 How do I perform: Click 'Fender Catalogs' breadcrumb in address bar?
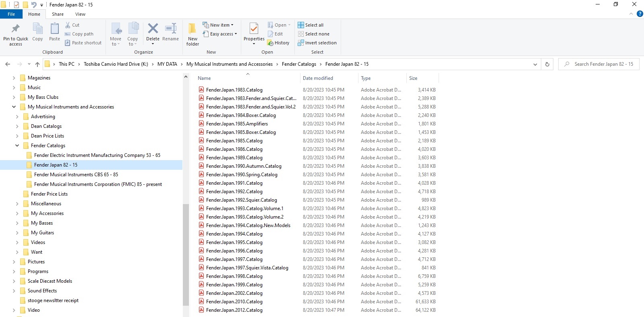click(x=299, y=64)
